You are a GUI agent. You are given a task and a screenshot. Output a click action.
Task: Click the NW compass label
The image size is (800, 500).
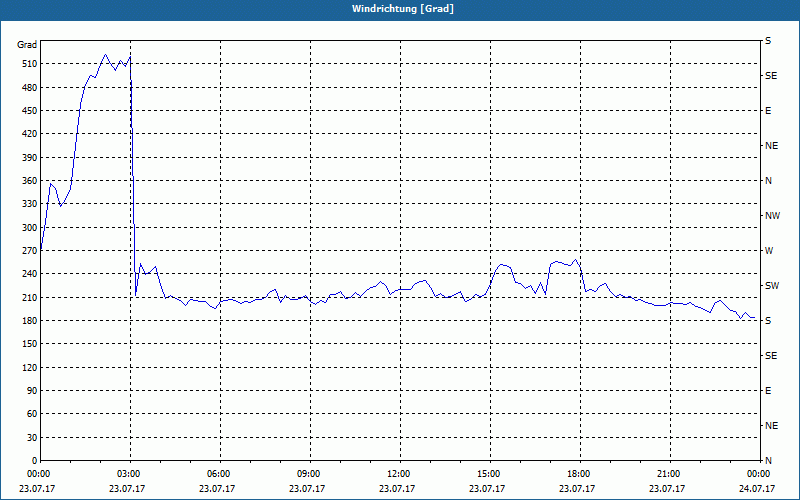(772, 216)
